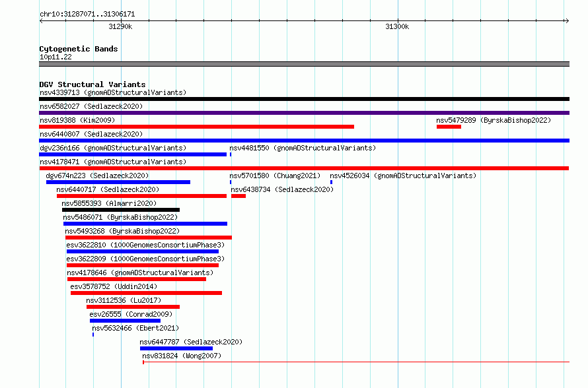The width and height of the screenshot is (588, 388).
Task: Click the gray 10p11.22 cytogenetic band bar
Action: click(x=304, y=64)
